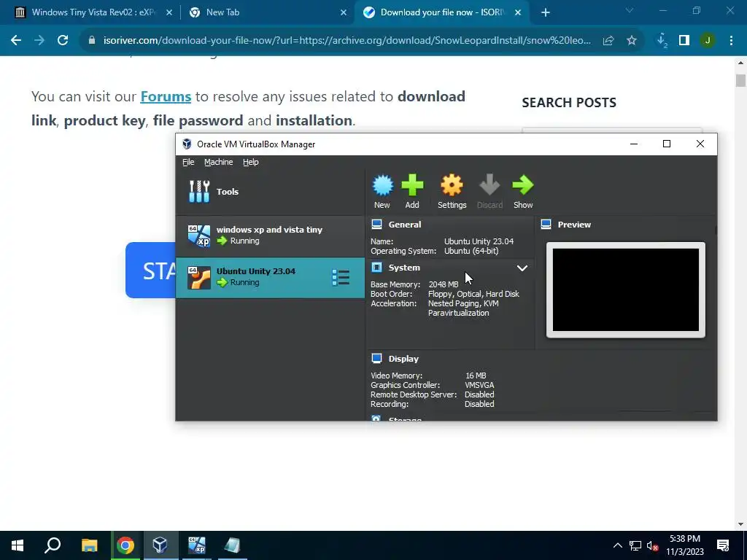Open Chrome three-dot menu
This screenshot has height=560, width=747.
pyautogui.click(x=731, y=41)
